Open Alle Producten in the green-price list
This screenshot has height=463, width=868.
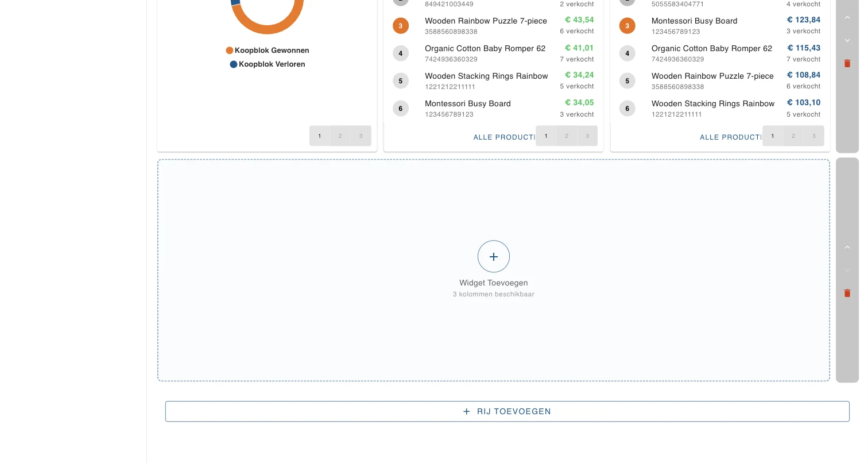504,137
